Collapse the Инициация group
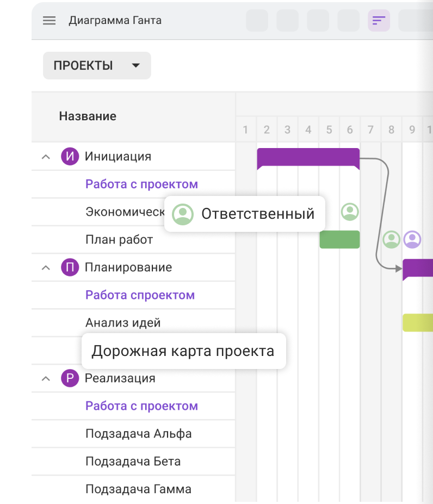 [x=46, y=157]
